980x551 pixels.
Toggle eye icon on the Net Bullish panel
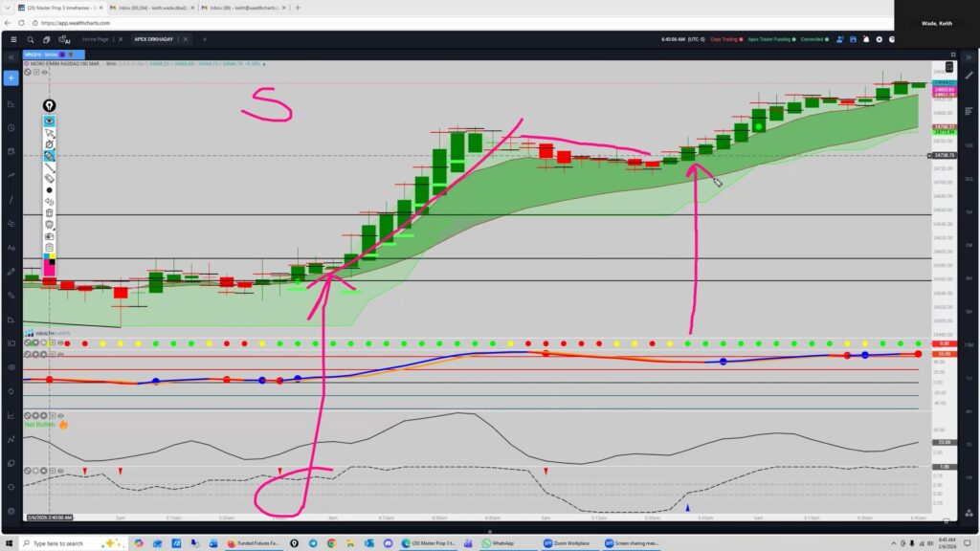tap(59, 416)
